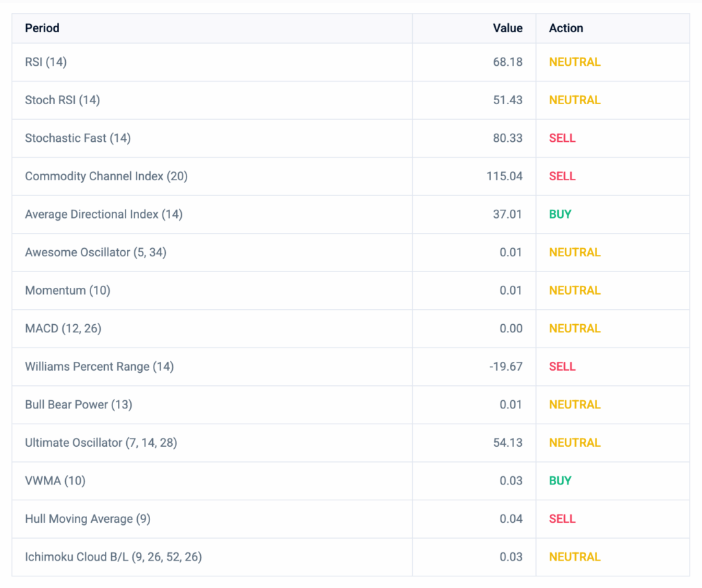Viewport: 702px width, 588px height.
Task: Click the Value column header
Action: coord(508,28)
